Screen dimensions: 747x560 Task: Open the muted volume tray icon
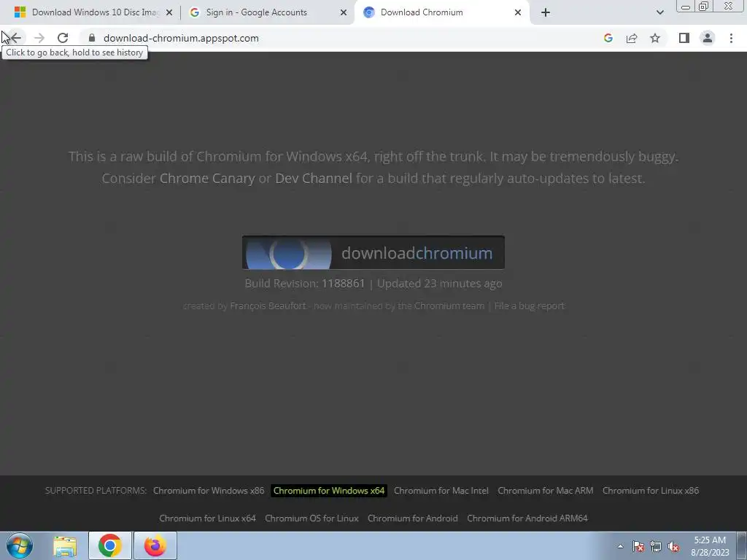tap(673, 546)
